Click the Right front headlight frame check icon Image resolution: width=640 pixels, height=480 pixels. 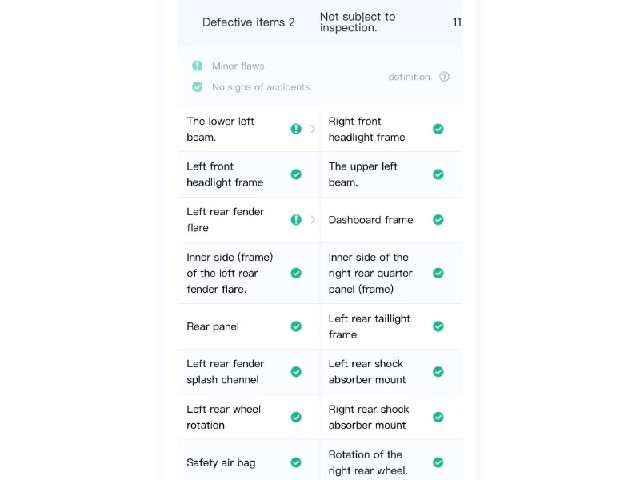point(438,129)
